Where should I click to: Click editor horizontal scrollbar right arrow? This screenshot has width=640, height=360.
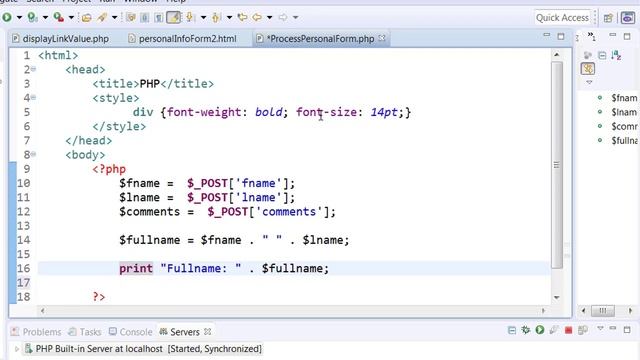[x=543, y=311]
